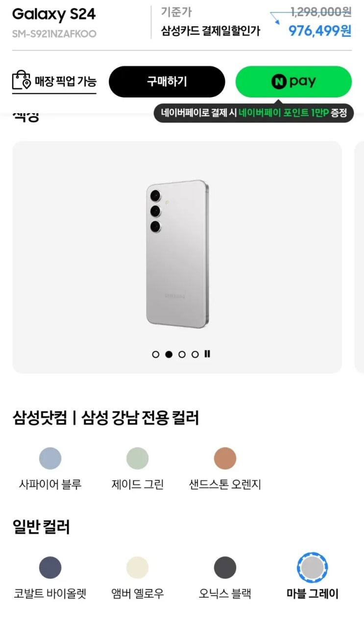This screenshot has width=364, height=632.
Task: Tap the green N pay button
Action: (x=293, y=82)
